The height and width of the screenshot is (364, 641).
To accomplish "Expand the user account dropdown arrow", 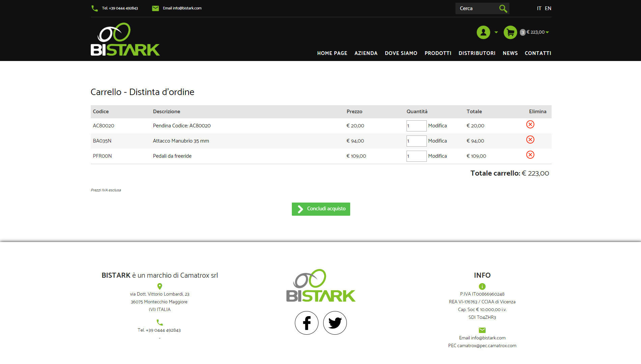I will [496, 32].
